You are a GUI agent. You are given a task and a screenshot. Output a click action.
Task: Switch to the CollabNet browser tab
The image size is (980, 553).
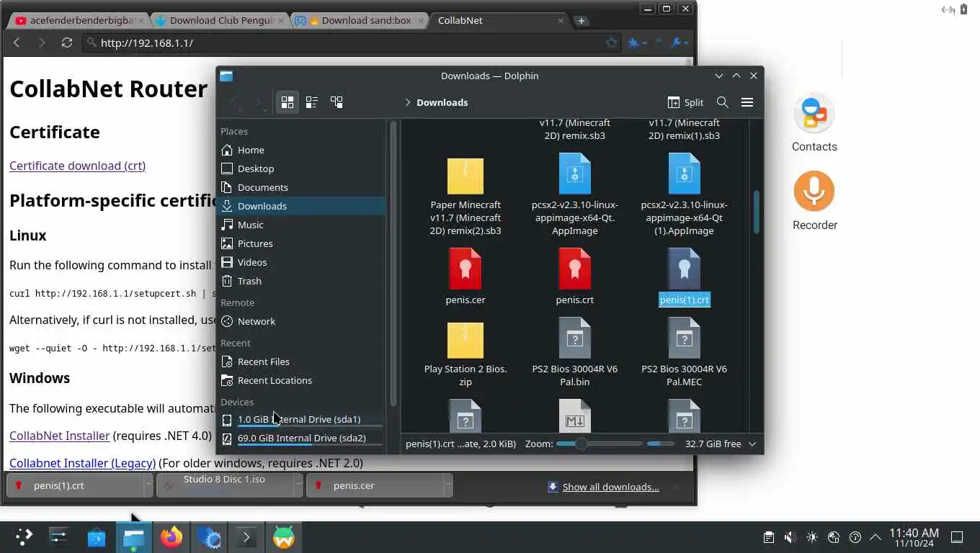click(x=497, y=20)
